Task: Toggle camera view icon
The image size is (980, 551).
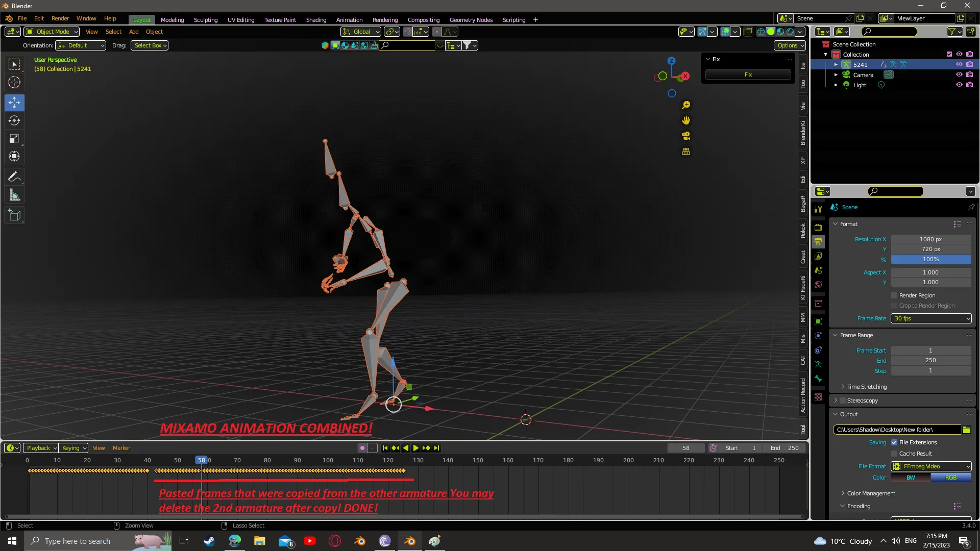Action: (686, 136)
